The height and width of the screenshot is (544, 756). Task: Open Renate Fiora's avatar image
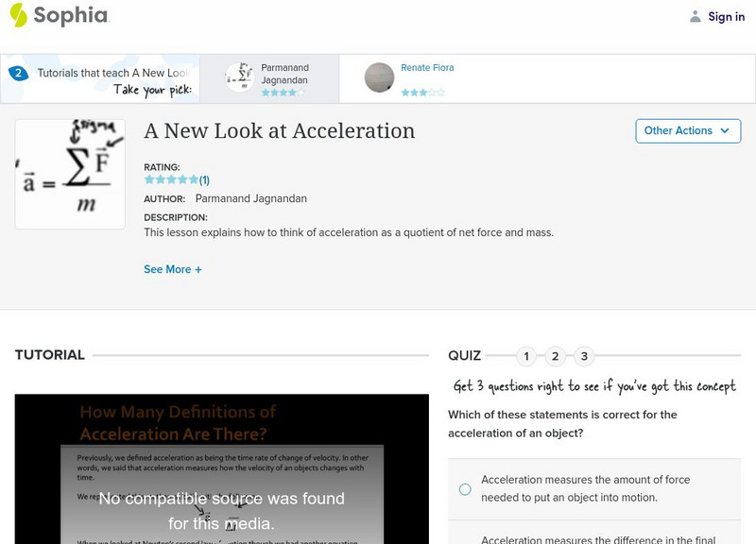pos(379,77)
